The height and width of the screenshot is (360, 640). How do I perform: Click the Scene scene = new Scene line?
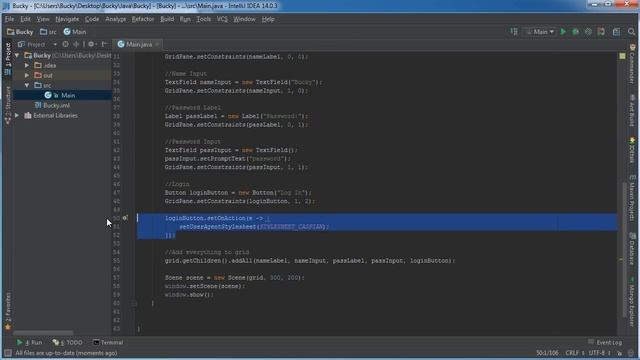pos(234,278)
